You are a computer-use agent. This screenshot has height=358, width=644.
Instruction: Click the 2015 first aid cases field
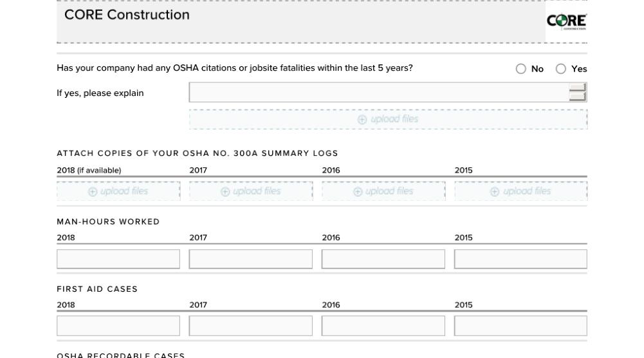pyautogui.click(x=520, y=326)
